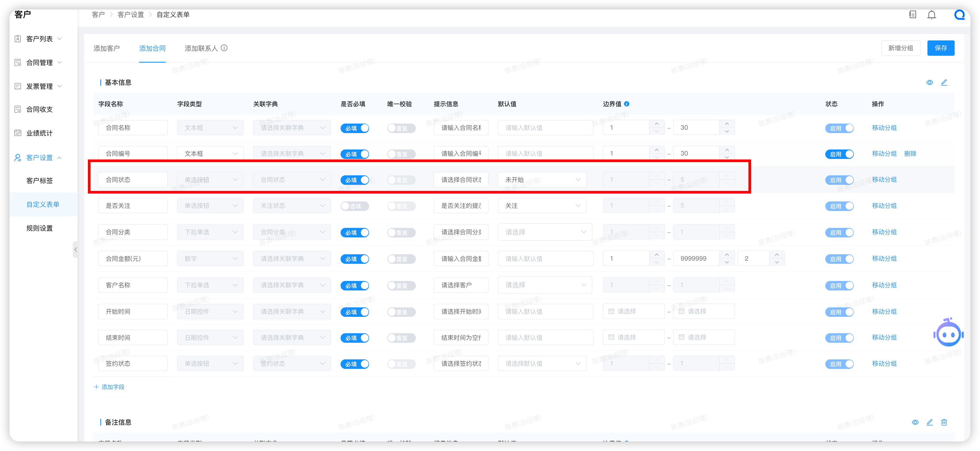This screenshot has width=980, height=451.
Task: Toggle 必填 switch for 合同金额(元)
Action: 355,259
